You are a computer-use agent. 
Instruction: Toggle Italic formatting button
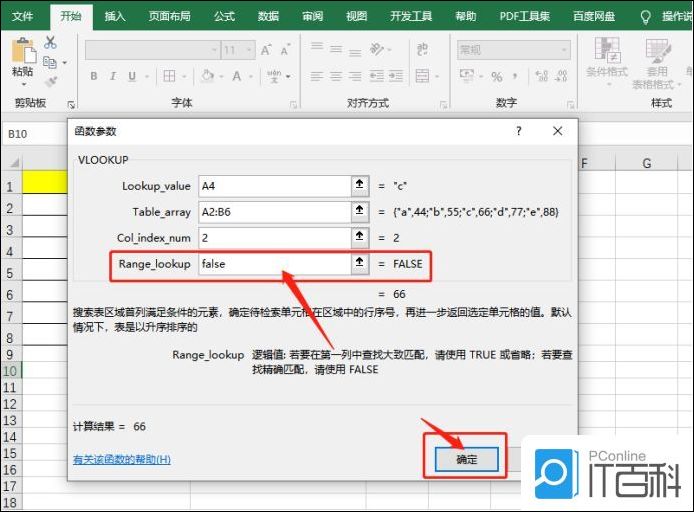(x=113, y=76)
